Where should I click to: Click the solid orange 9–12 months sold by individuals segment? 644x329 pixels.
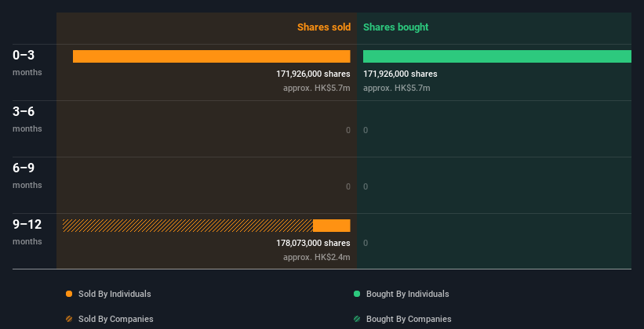coord(332,226)
